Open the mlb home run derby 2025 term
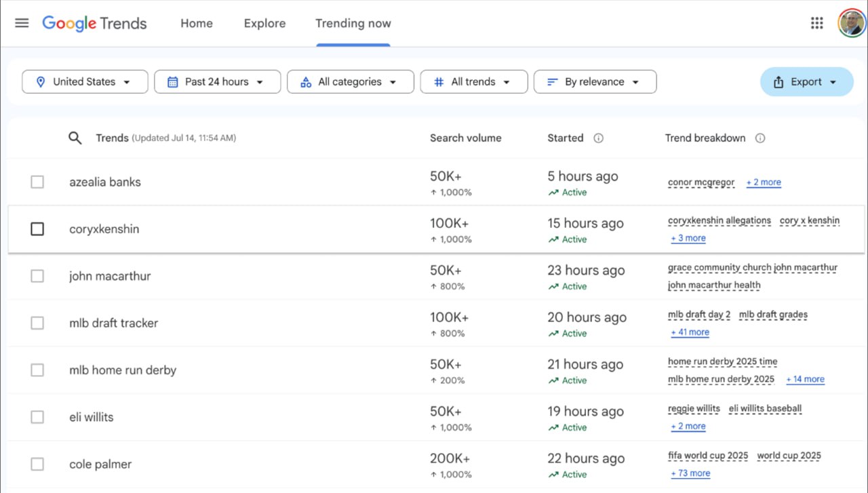 (721, 379)
